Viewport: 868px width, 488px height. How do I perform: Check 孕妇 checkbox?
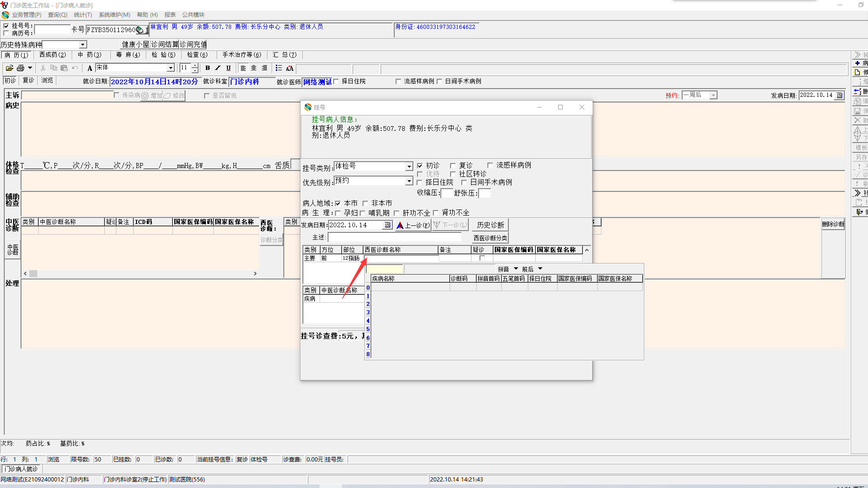(x=338, y=213)
